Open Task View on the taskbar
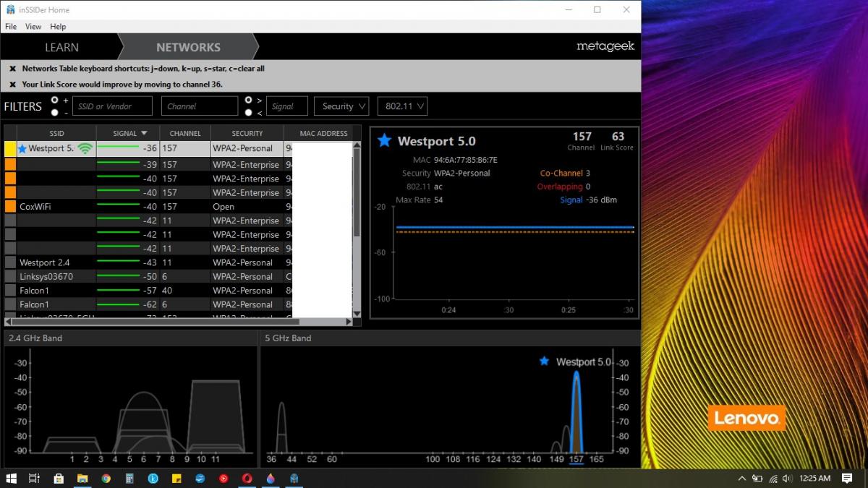Viewport: 868px width, 488px height. [34, 478]
